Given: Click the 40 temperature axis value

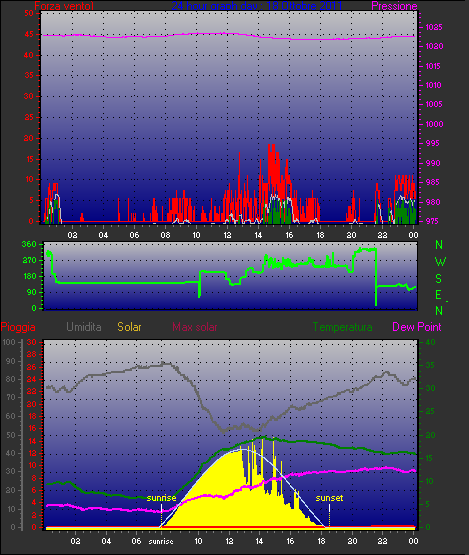Looking at the screenshot, I should coord(430,342).
